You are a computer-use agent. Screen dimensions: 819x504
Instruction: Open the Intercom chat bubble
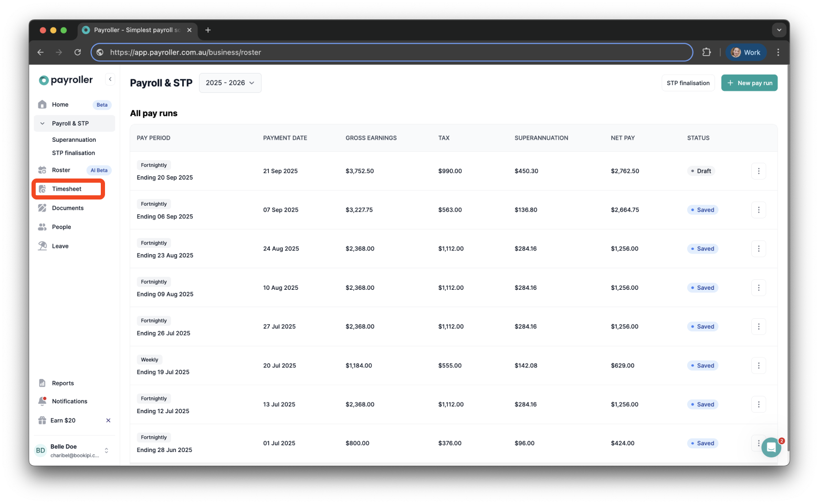click(771, 447)
